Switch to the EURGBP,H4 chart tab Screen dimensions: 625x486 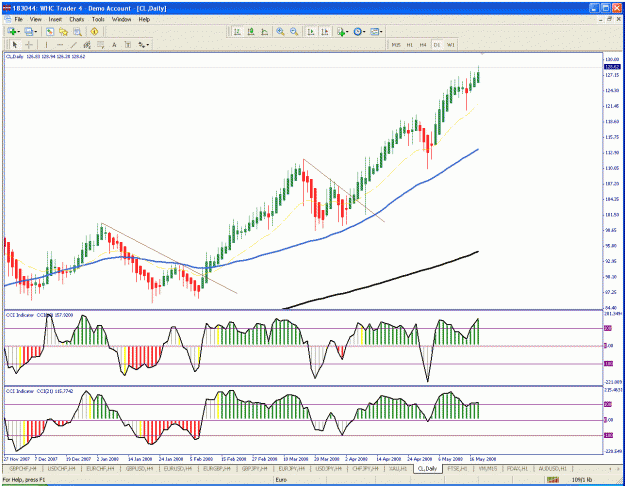217,468
